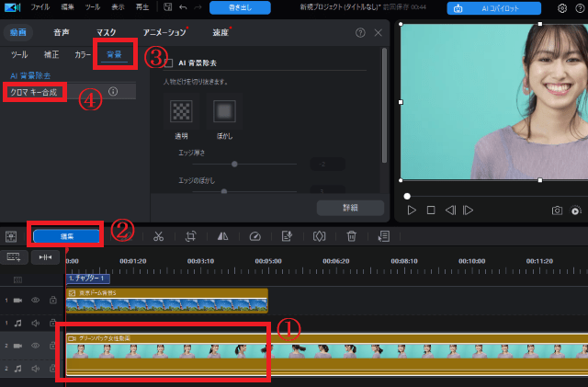588x387 pixels.
Task: Click the 詳細 button
Action: [350, 208]
